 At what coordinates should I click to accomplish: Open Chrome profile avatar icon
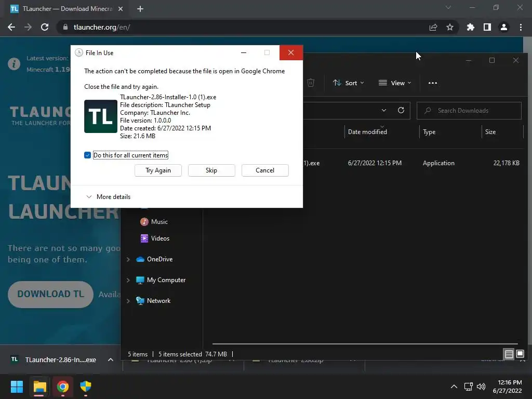pos(504,27)
